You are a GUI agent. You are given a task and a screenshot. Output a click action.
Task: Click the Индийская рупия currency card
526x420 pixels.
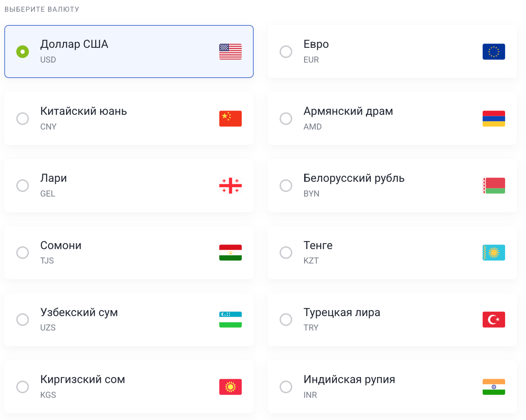tap(392, 387)
